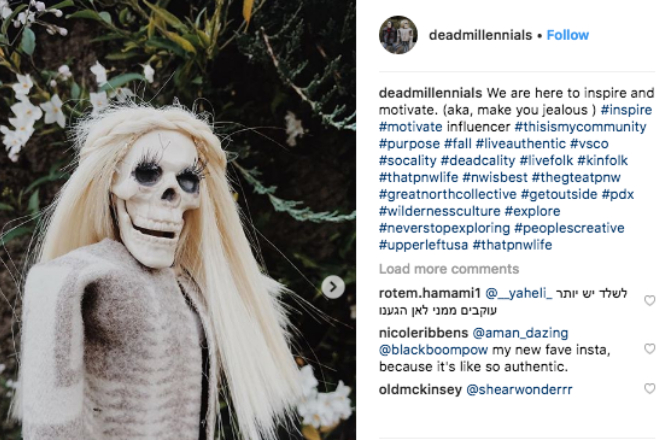This screenshot has height=440, width=660.
Task: Open the #deadcality hashtag
Action: coord(478,160)
